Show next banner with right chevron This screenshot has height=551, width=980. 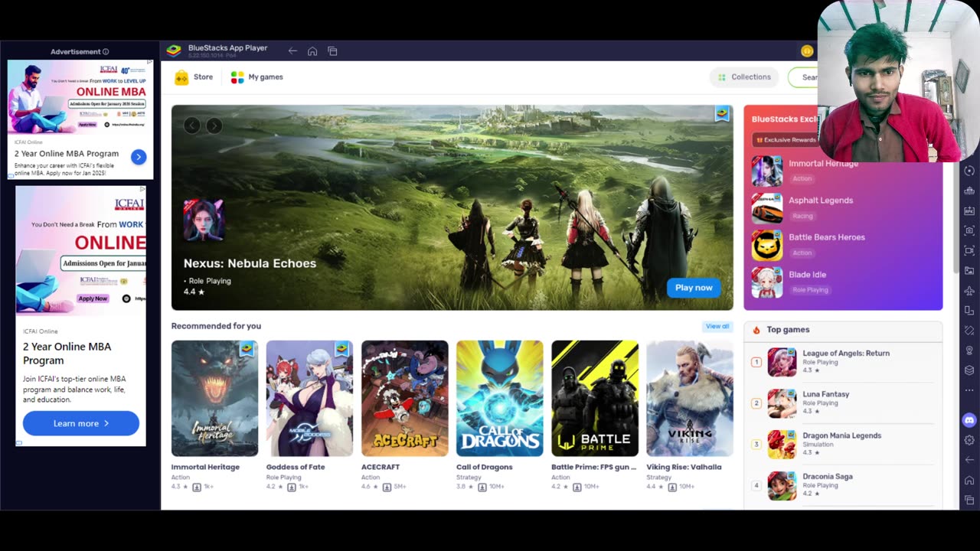point(214,126)
